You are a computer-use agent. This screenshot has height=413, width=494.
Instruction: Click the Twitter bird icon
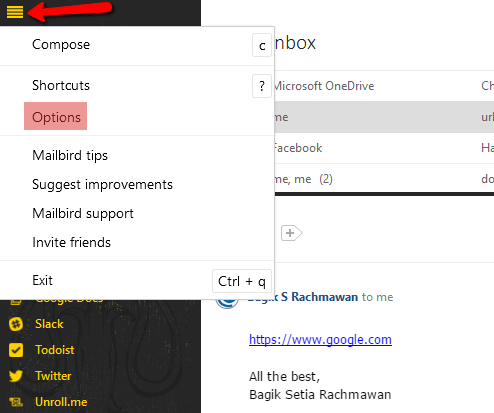pyautogui.click(x=16, y=376)
